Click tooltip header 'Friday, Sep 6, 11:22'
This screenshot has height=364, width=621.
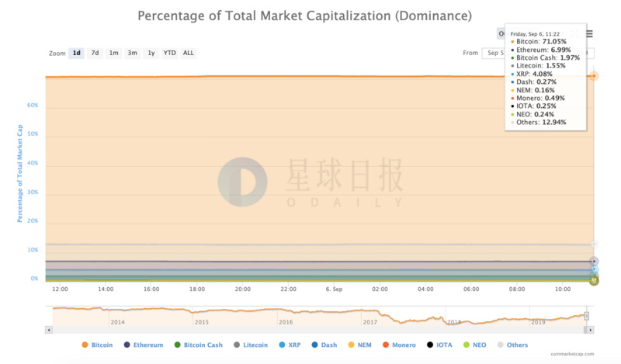coord(535,34)
